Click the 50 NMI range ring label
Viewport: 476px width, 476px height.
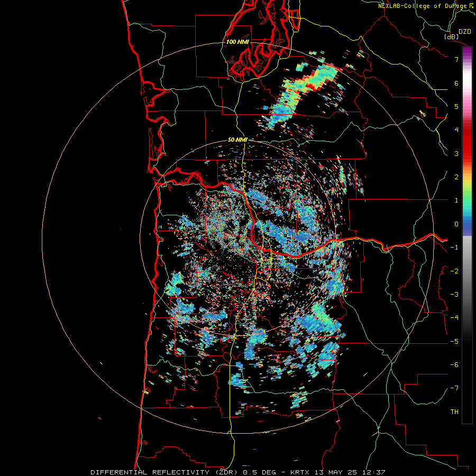tap(237, 140)
